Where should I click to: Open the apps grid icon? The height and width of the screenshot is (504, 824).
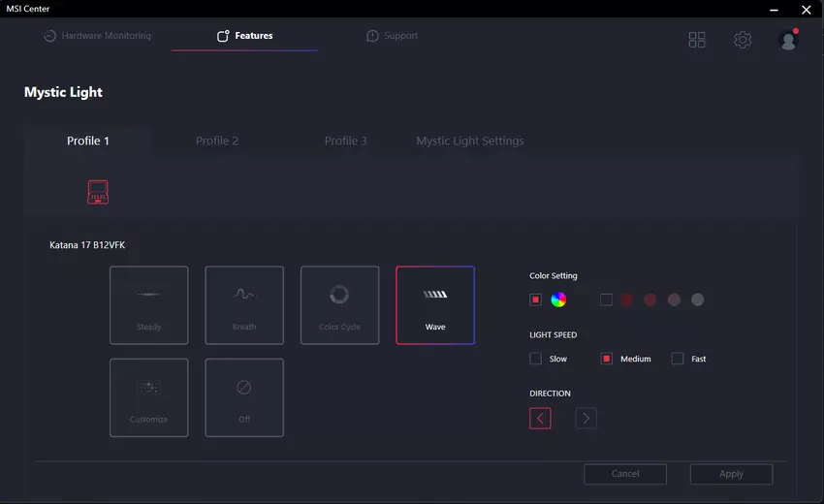click(697, 40)
